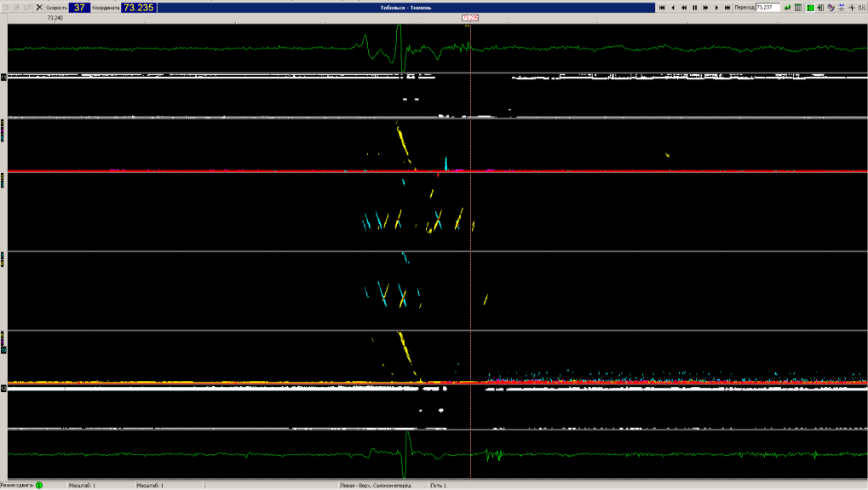Click the black X icon beside Скорость
Viewport: 868px width, 490px height.
(x=39, y=7)
